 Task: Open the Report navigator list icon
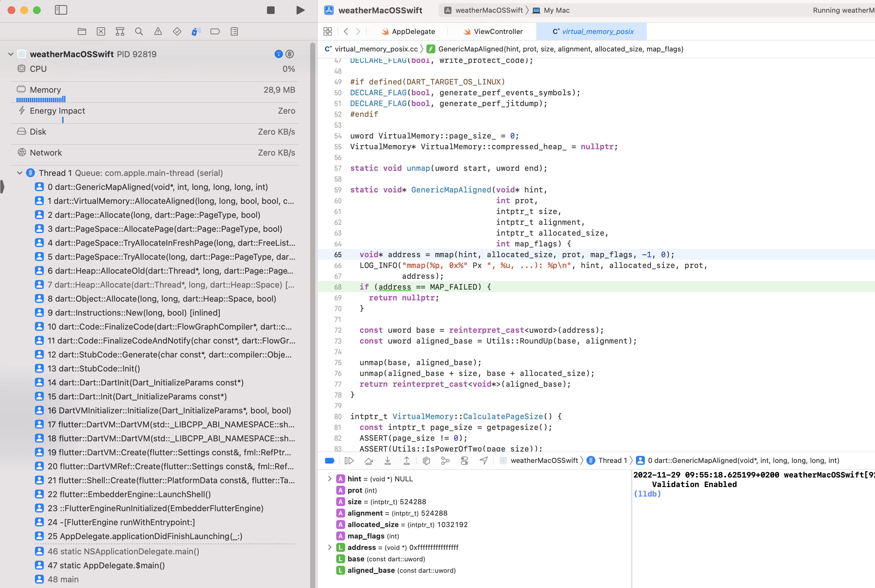[x=234, y=31]
